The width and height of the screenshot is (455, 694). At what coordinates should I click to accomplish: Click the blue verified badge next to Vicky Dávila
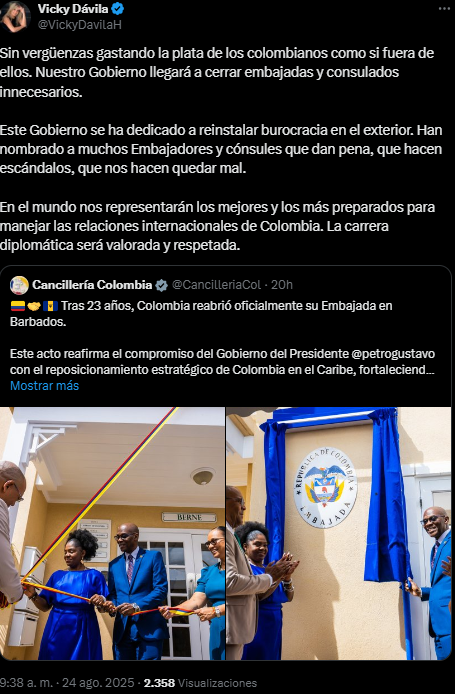pyautogui.click(x=118, y=8)
